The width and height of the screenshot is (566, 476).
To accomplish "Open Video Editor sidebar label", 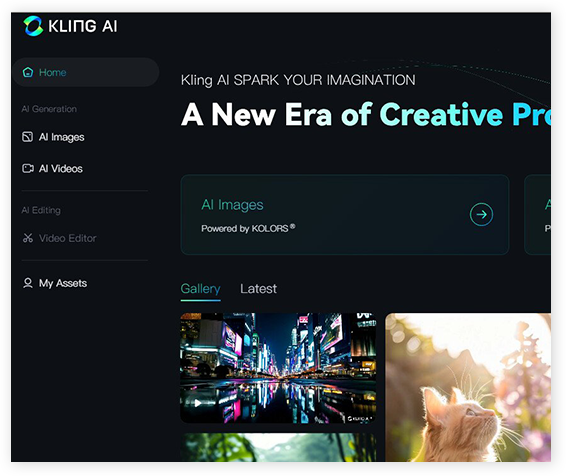I will pos(68,238).
